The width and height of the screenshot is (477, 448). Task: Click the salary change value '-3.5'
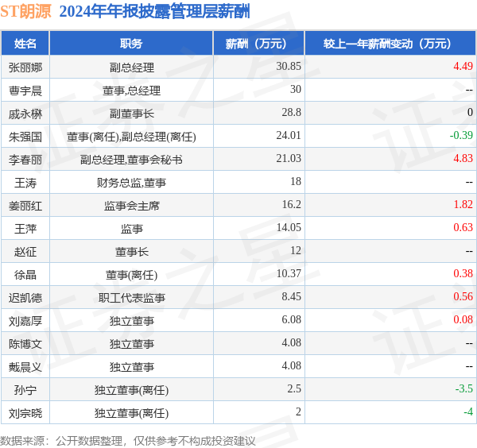tap(464, 388)
